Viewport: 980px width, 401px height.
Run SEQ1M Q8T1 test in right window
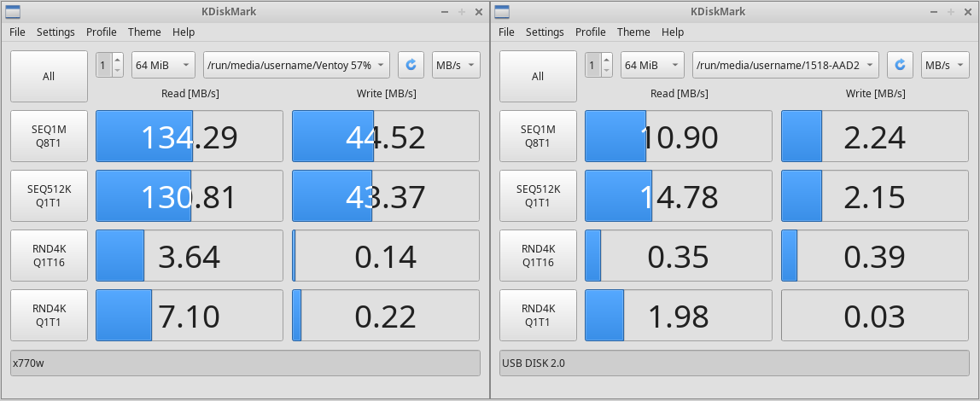(538, 137)
